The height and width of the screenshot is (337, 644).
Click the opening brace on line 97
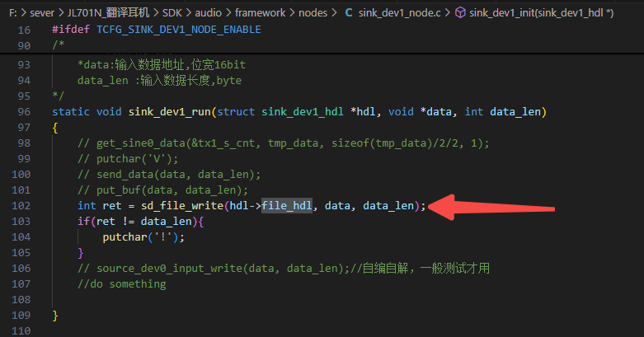click(x=55, y=128)
